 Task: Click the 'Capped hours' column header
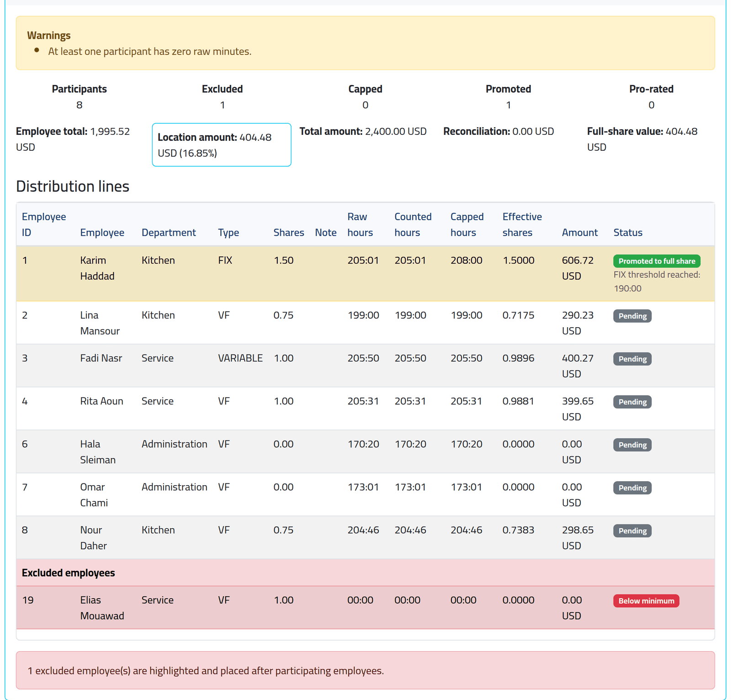[467, 224]
